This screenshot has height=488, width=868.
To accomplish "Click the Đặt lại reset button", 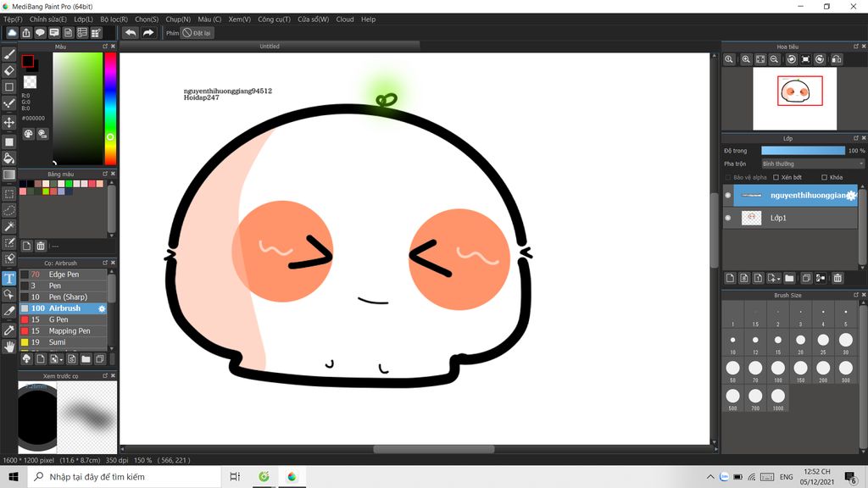I will click(x=197, y=33).
